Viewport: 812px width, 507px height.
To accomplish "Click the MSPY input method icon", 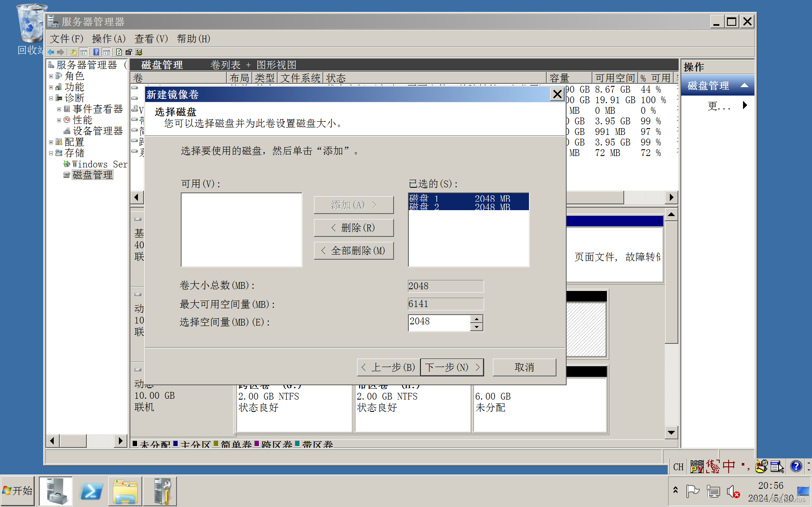I will (x=696, y=466).
